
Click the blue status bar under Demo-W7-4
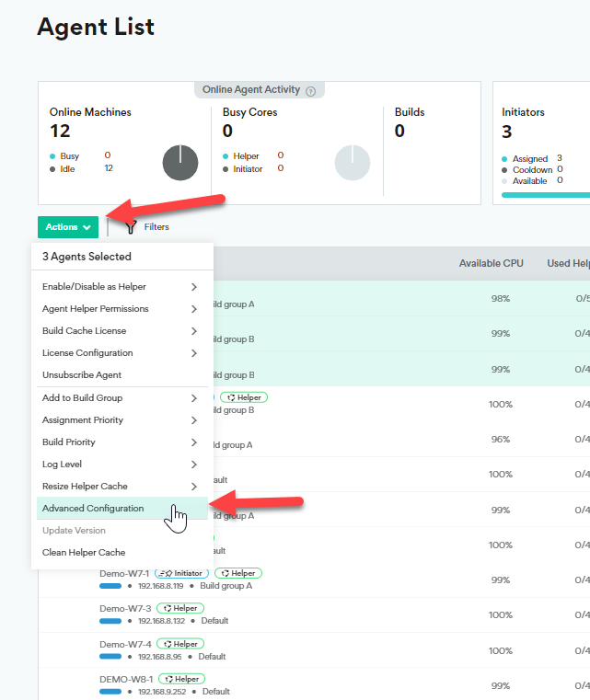click(110, 657)
